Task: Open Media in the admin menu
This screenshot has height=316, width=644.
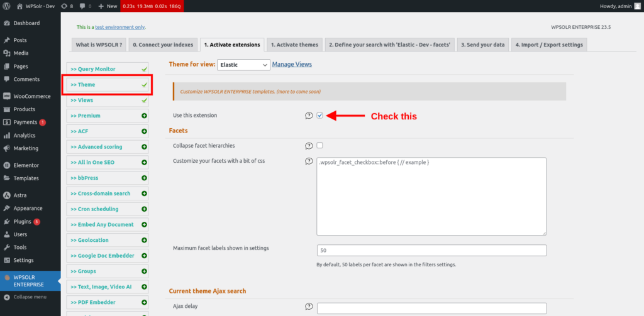Action: (x=30, y=53)
